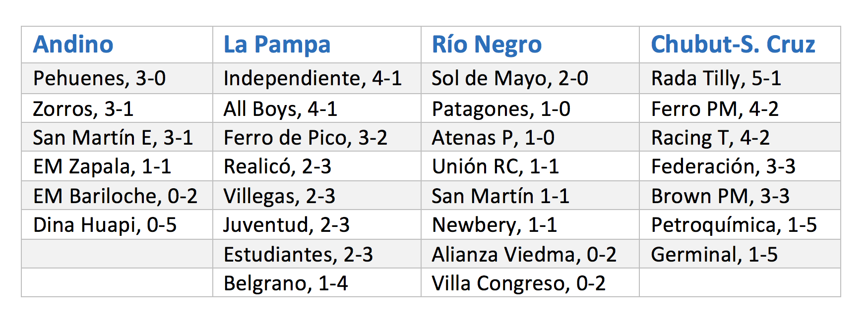Click the Germinal, 1-5 cell
Image resolution: width=868 pixels, height=322 pixels.
click(740, 254)
